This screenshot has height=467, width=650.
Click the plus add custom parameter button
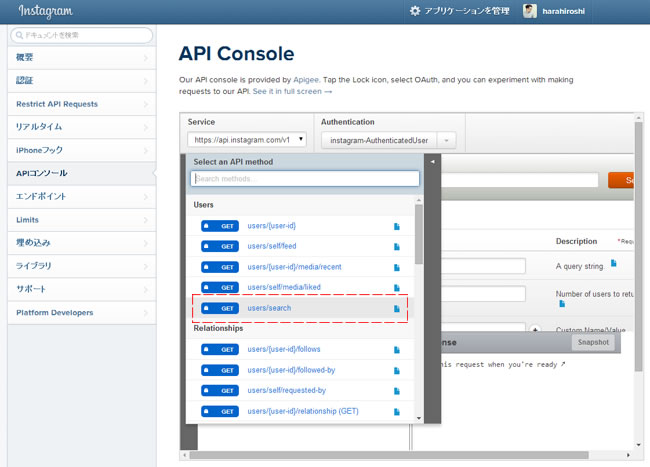tap(535, 329)
